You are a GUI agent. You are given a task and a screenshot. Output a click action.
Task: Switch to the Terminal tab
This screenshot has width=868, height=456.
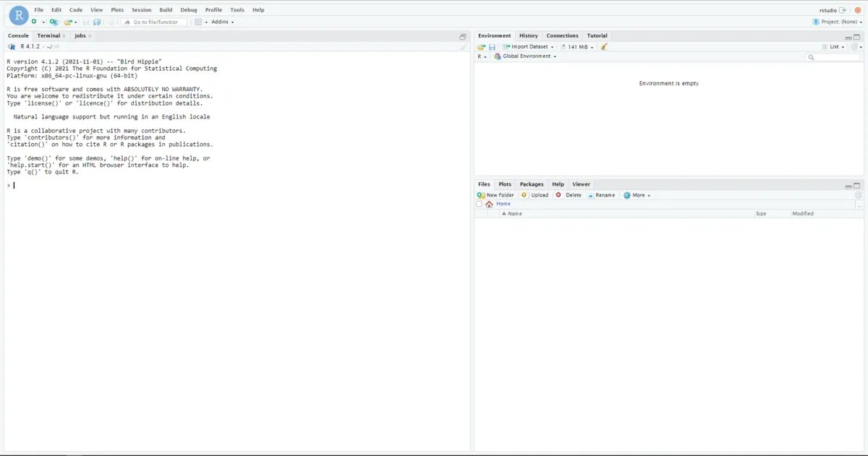(48, 35)
